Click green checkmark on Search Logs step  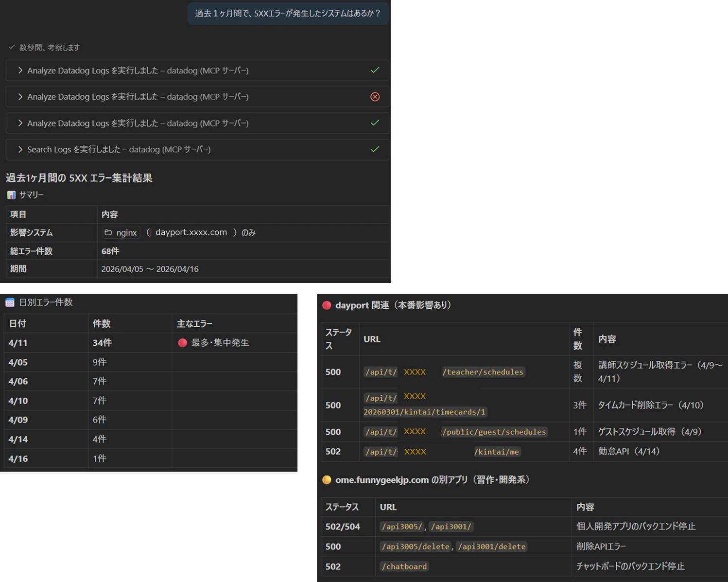point(375,149)
